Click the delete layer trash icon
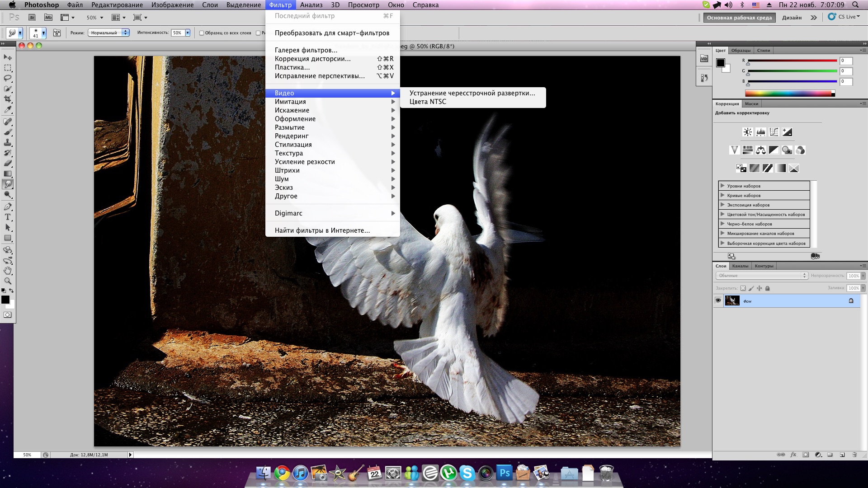This screenshot has width=868, height=488. 854,455
